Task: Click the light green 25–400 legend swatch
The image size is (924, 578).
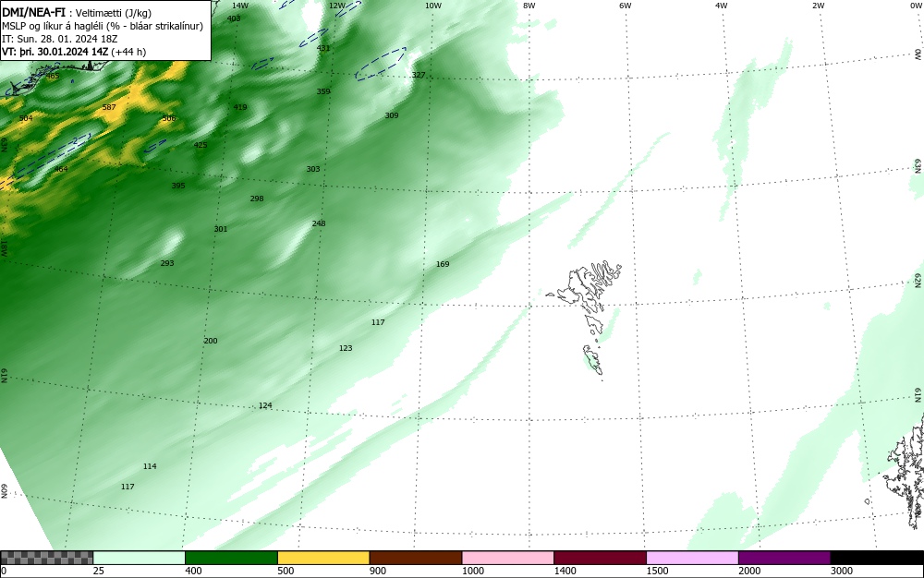Action: [x=140, y=558]
